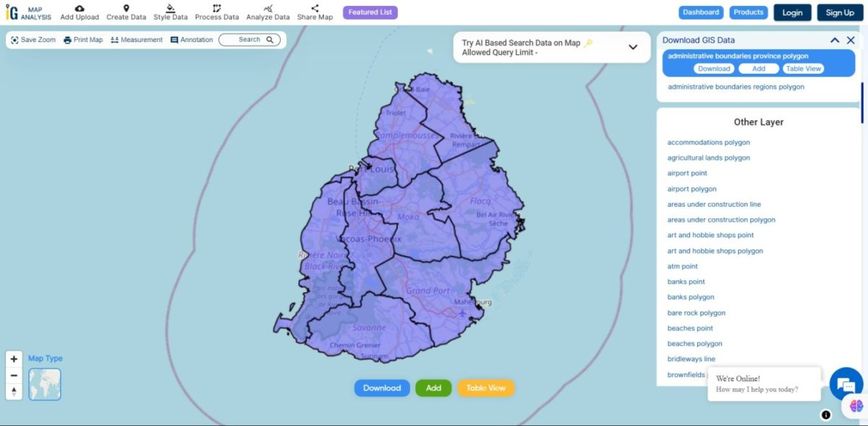Viewport: 868px width, 426px height.
Task: Activate the Measurement tool
Action: 137,40
